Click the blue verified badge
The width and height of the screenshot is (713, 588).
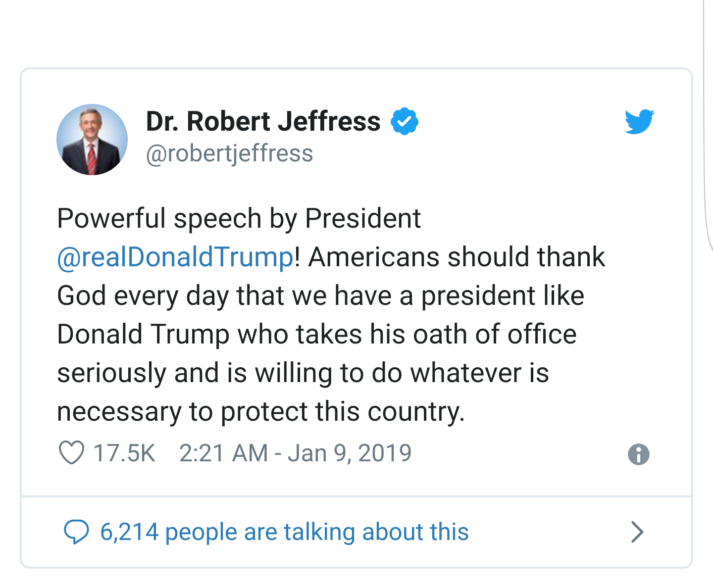click(405, 121)
